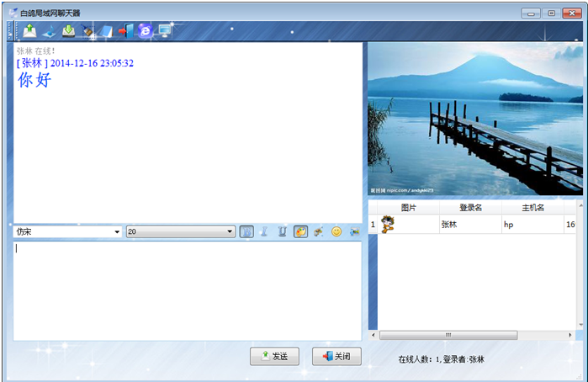Toggle underline formatting (U)
The width and height of the screenshot is (588, 382).
[x=283, y=232]
